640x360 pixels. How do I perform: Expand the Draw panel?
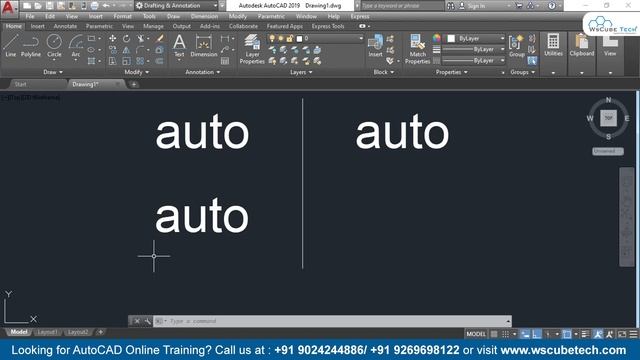click(x=53, y=72)
